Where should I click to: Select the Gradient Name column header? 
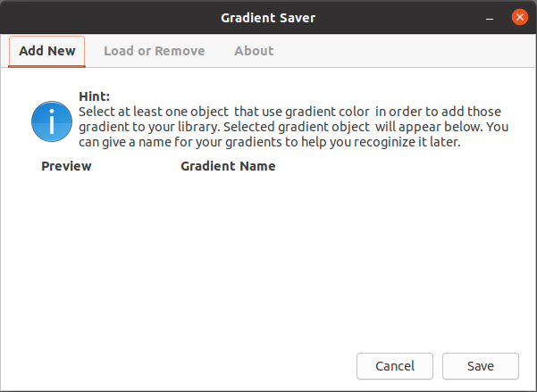pyautogui.click(x=228, y=166)
